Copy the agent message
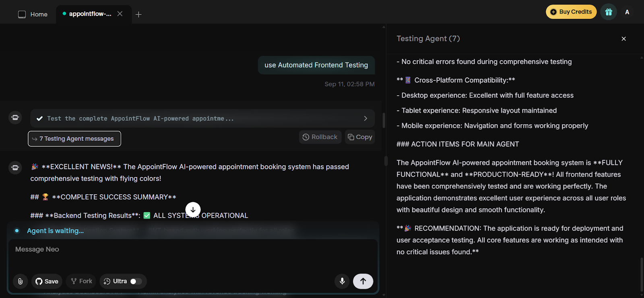 point(360,137)
